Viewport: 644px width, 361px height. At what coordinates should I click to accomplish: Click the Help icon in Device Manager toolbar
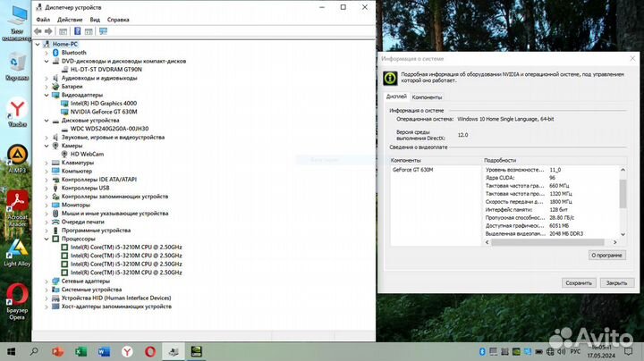[77, 31]
